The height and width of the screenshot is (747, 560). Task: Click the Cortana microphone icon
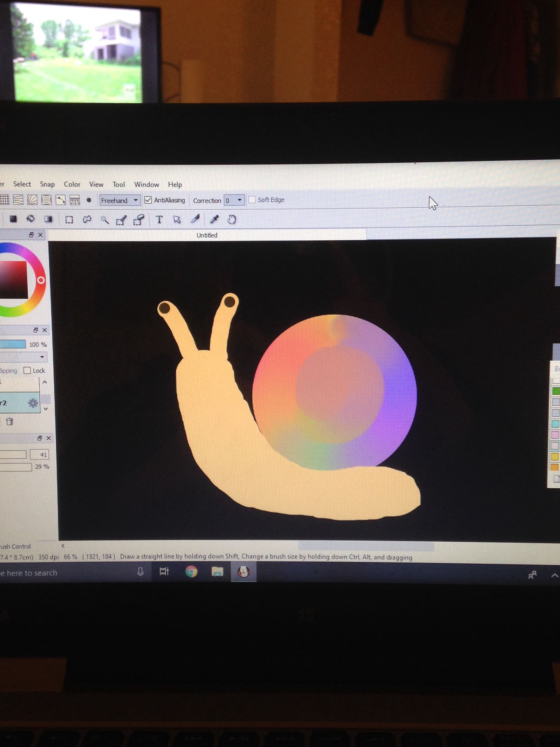coord(140,572)
